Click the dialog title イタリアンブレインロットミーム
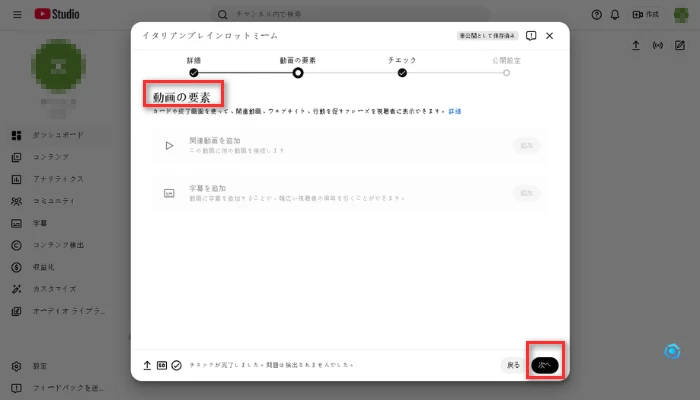The width and height of the screenshot is (700, 400). [210, 36]
